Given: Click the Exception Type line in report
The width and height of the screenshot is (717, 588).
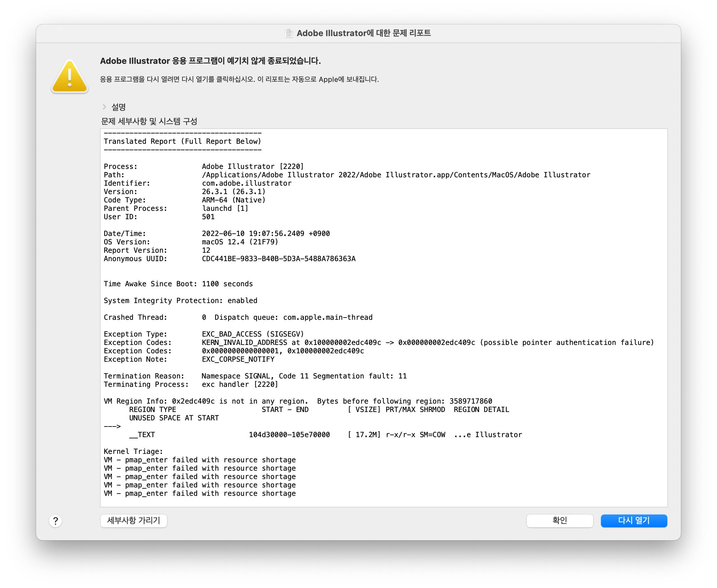Looking at the screenshot, I should point(203,334).
